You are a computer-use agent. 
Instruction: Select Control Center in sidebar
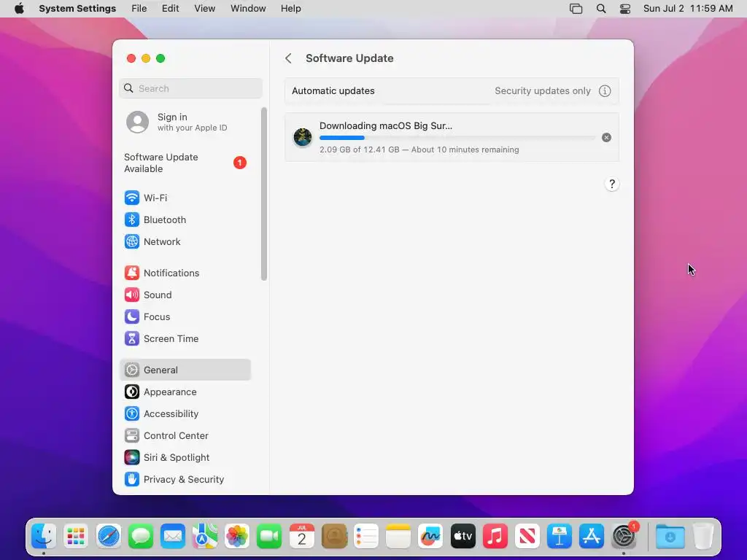[x=185, y=436]
